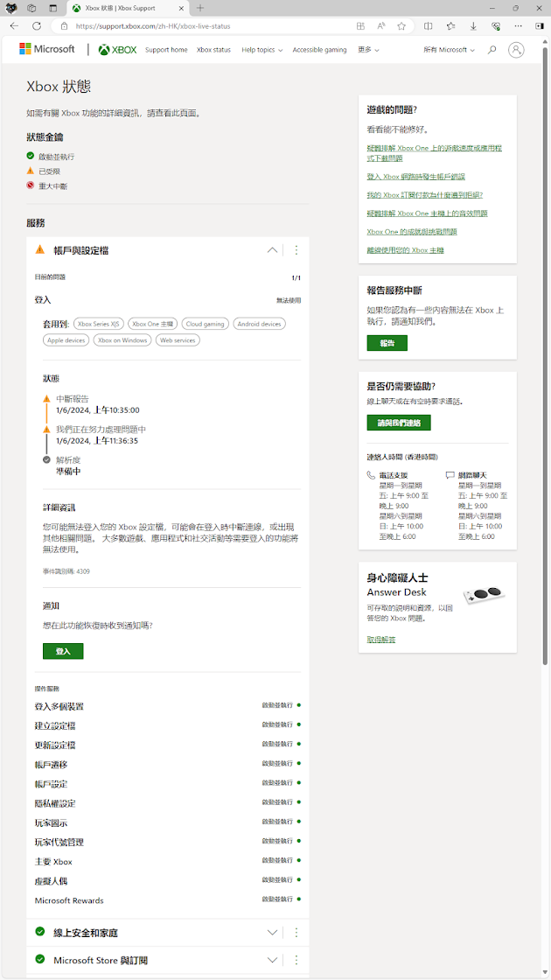Click the Web services tag
The height and width of the screenshot is (980, 551).
(x=178, y=340)
